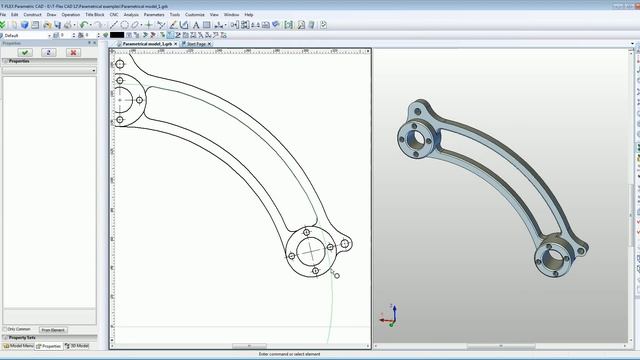640x360 pixels.
Task: Select the graphic line pencil tool
Action: [173, 25]
